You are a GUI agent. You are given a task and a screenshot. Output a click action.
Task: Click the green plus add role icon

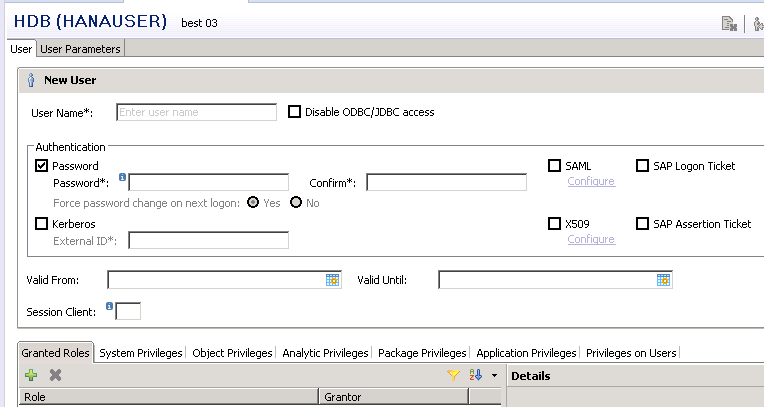pyautogui.click(x=31, y=375)
